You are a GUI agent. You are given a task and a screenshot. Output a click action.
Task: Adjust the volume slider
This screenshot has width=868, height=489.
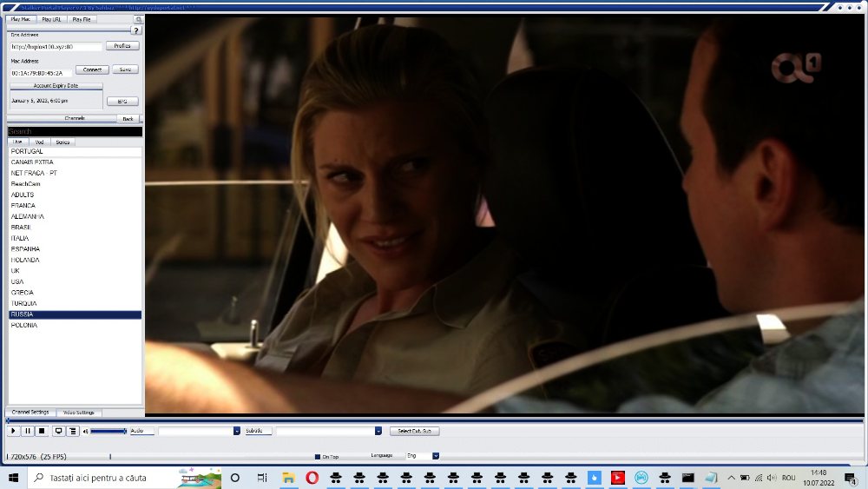[108, 432]
